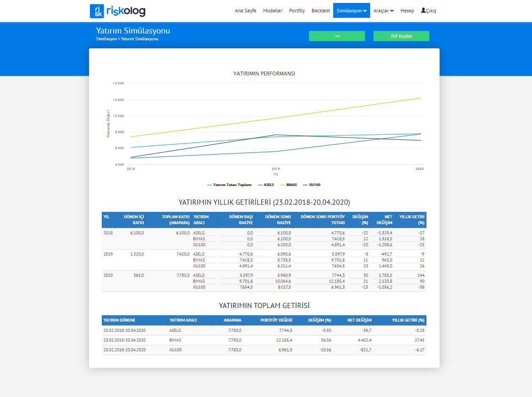
Task: Open the Modeller page
Action: 273,11
